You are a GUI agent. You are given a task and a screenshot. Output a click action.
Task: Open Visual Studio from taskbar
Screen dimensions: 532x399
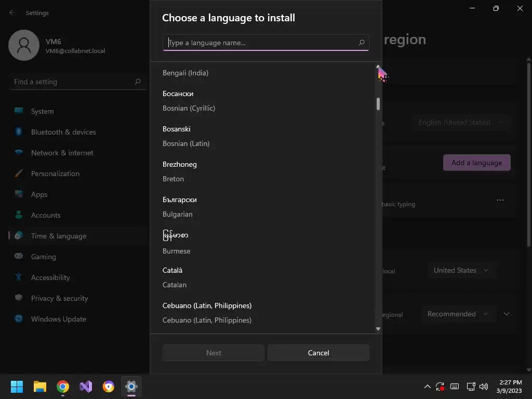click(86, 387)
